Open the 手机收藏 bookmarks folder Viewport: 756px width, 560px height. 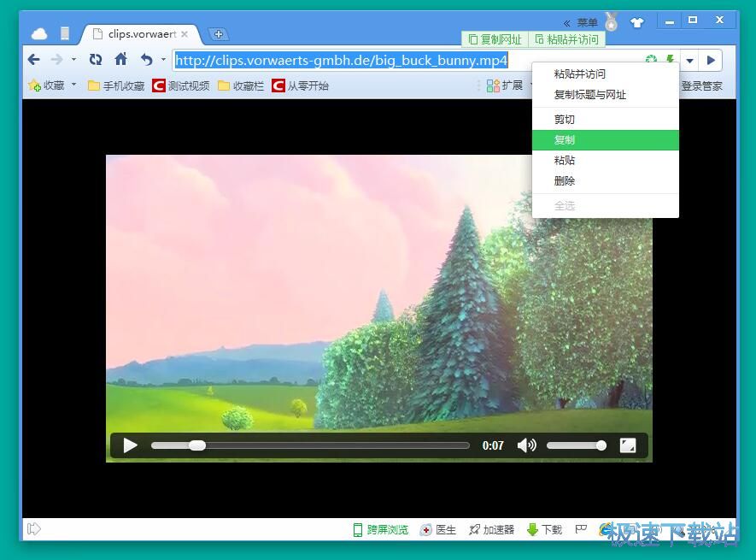[116, 86]
